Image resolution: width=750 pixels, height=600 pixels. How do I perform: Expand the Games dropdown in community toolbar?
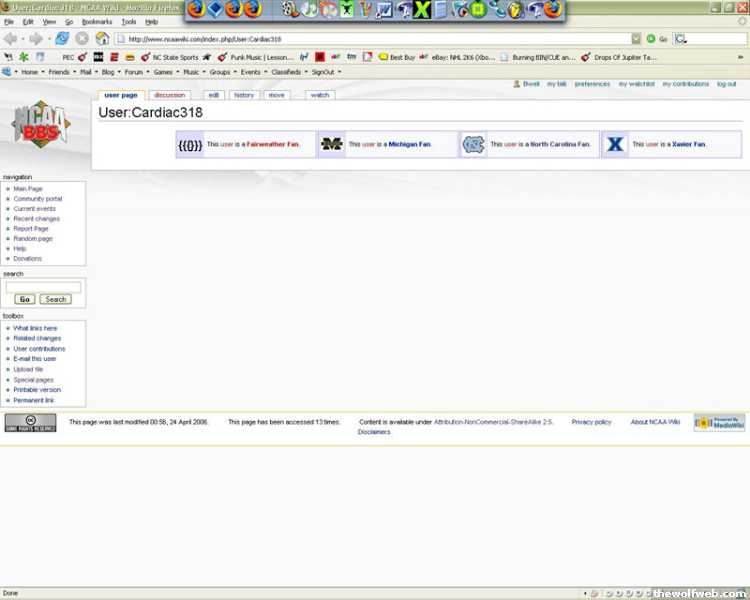click(165, 72)
